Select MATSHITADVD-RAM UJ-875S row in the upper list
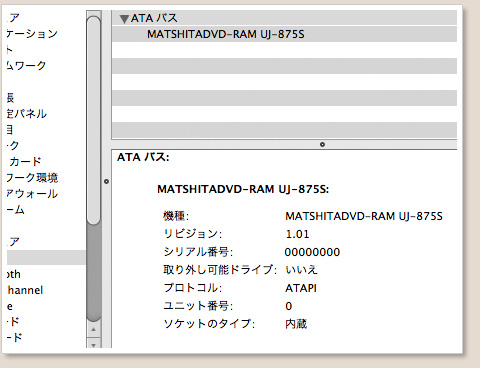Screen dimensions: 480x368 coord(284,34)
